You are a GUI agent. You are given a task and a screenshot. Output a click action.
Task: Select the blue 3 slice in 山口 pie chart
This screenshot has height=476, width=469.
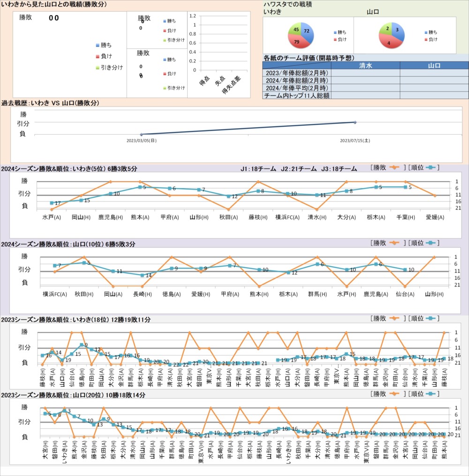398,31
